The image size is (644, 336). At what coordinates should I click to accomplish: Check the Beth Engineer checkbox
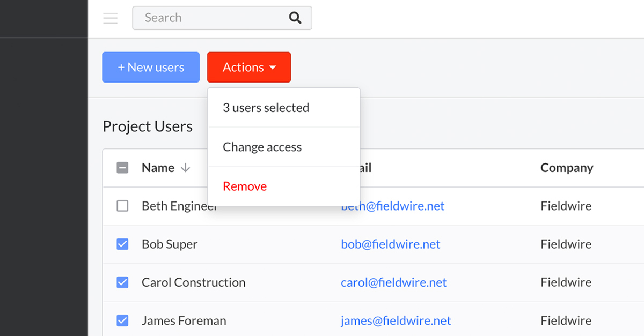point(122,206)
